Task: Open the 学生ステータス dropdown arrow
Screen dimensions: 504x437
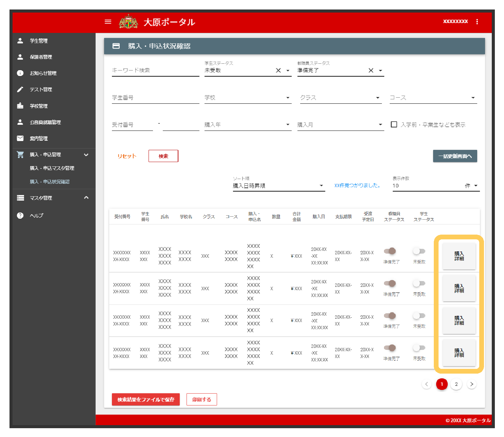Action: (x=288, y=71)
